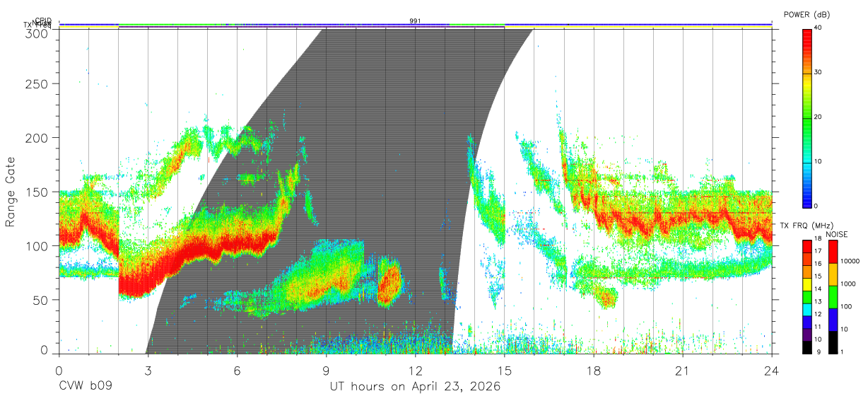
Task: Click the x-axis tick label 3
Action: [148, 371]
